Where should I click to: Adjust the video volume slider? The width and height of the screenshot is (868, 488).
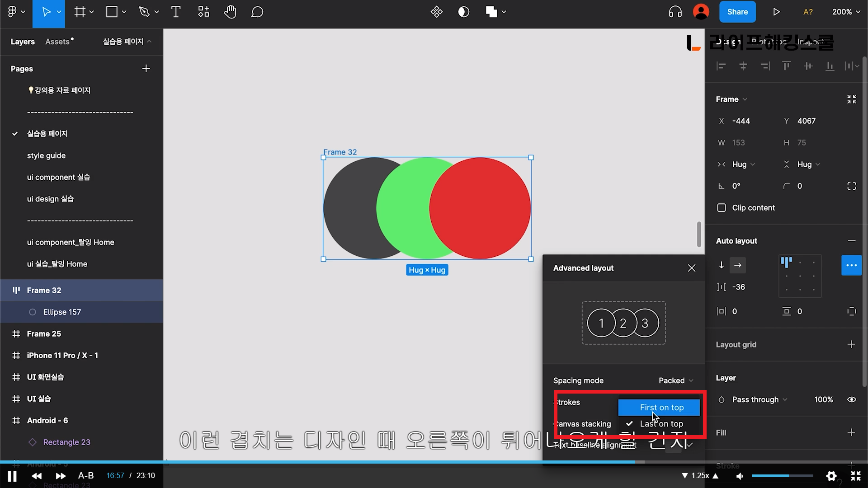tap(782, 476)
